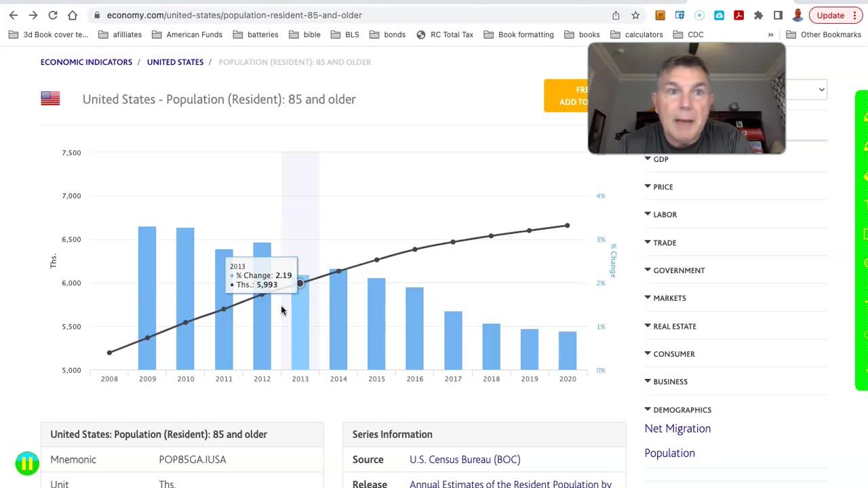The height and width of the screenshot is (488, 868).
Task: Click the orange Free Add To button
Action: tap(566, 96)
